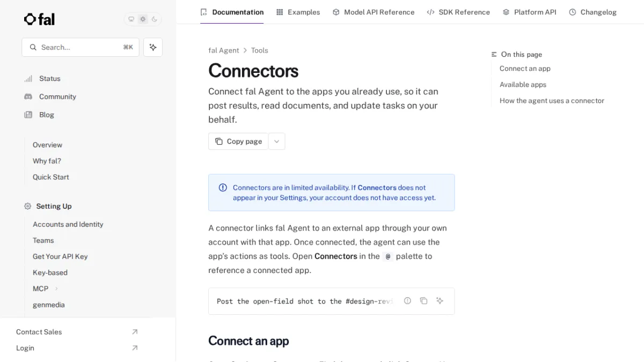Open Accounts and Identity in sidebar
Image resolution: width=644 pixels, height=362 pixels.
pos(68,224)
